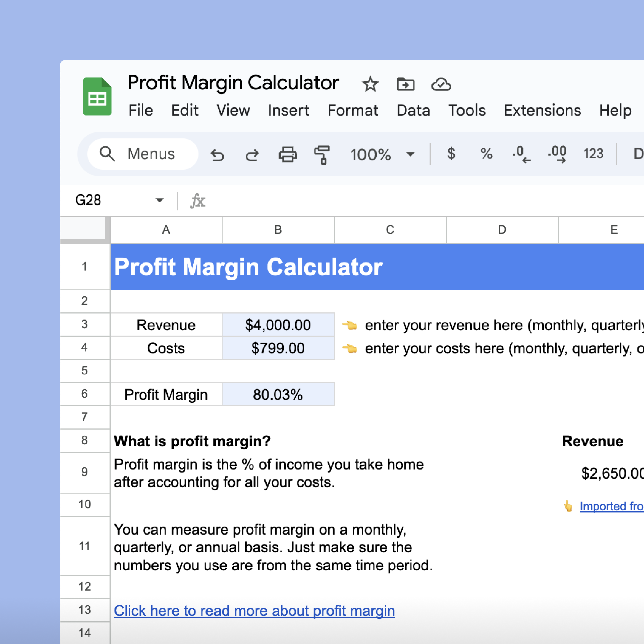Expand the G28 name box dropdown
This screenshot has width=644, height=644.
[x=159, y=200]
